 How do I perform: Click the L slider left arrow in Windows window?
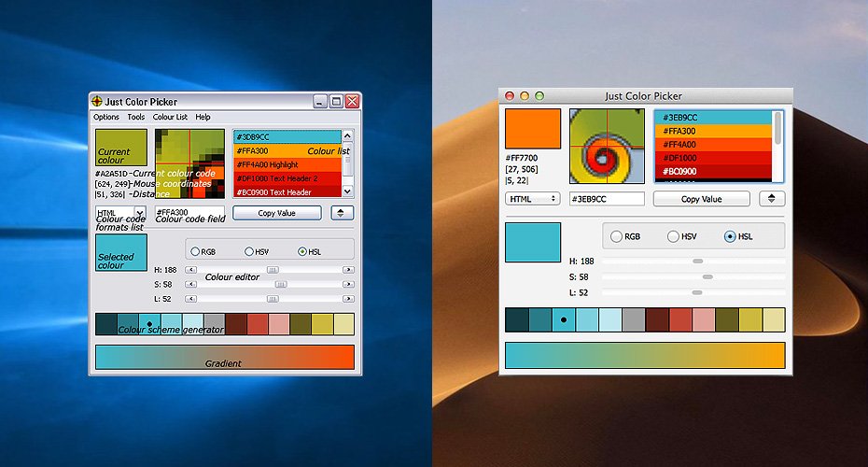[x=191, y=299]
